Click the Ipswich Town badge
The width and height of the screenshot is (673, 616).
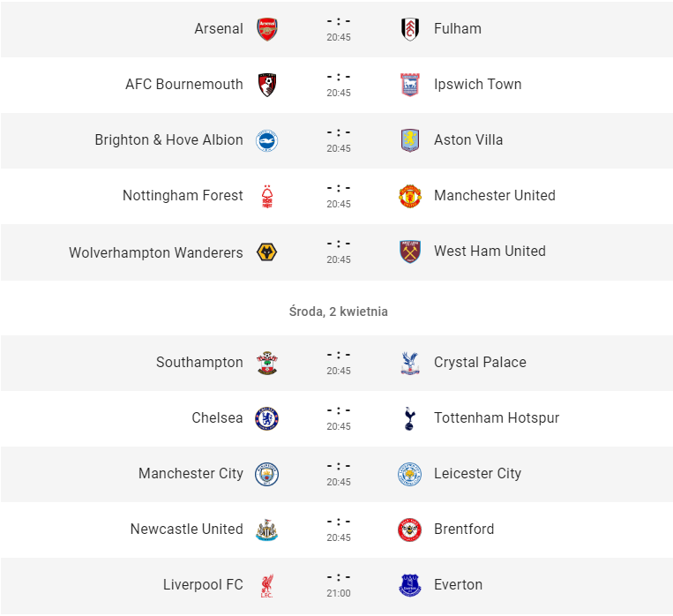[410, 85]
